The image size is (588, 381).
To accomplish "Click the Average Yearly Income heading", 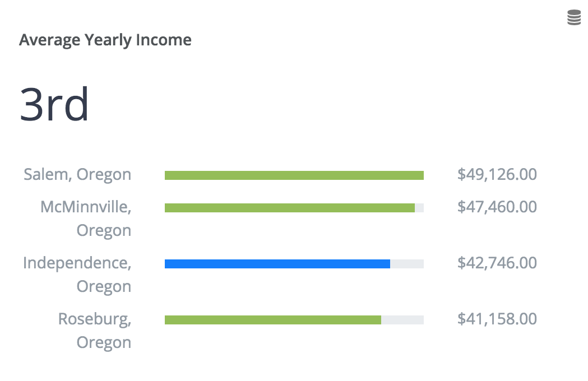I will (x=105, y=40).
